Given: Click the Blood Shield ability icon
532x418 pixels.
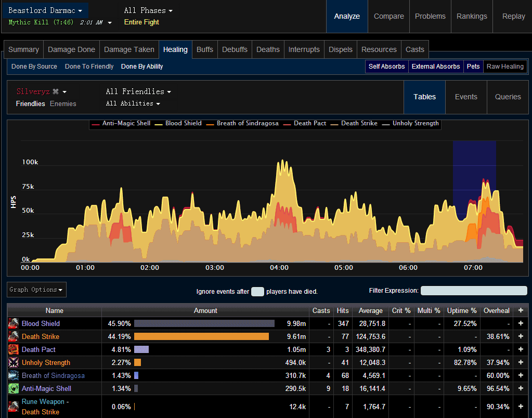Looking at the screenshot, I should click(x=14, y=323).
